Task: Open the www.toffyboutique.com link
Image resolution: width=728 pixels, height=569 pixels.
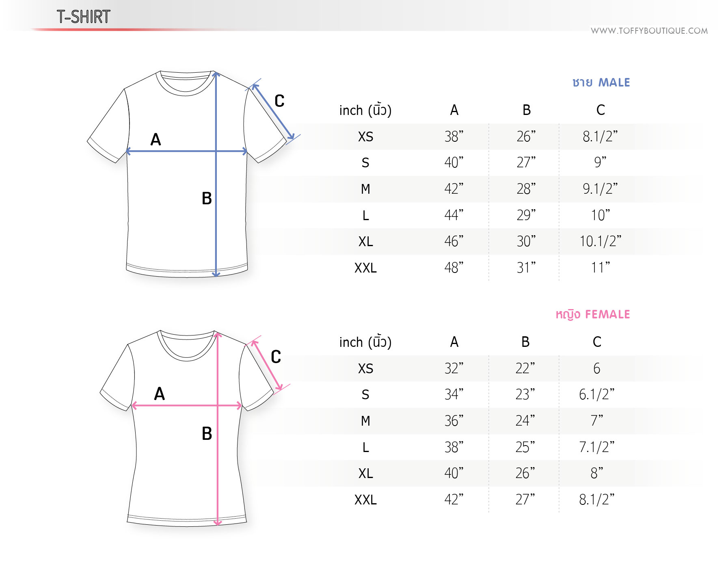Action: click(x=649, y=31)
